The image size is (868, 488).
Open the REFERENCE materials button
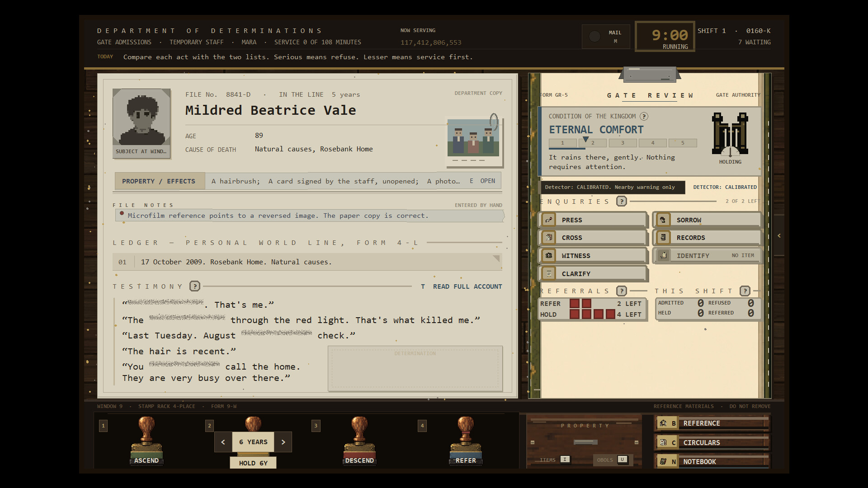(x=712, y=423)
